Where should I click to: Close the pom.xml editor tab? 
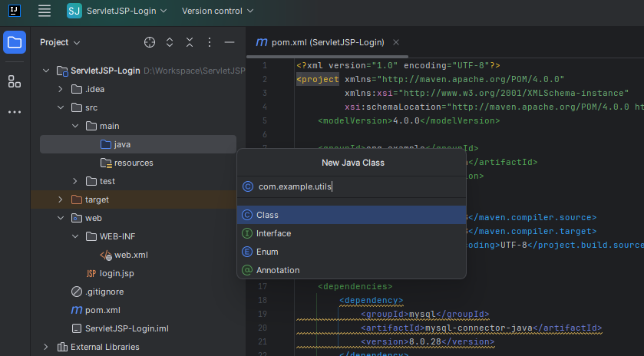(x=396, y=42)
